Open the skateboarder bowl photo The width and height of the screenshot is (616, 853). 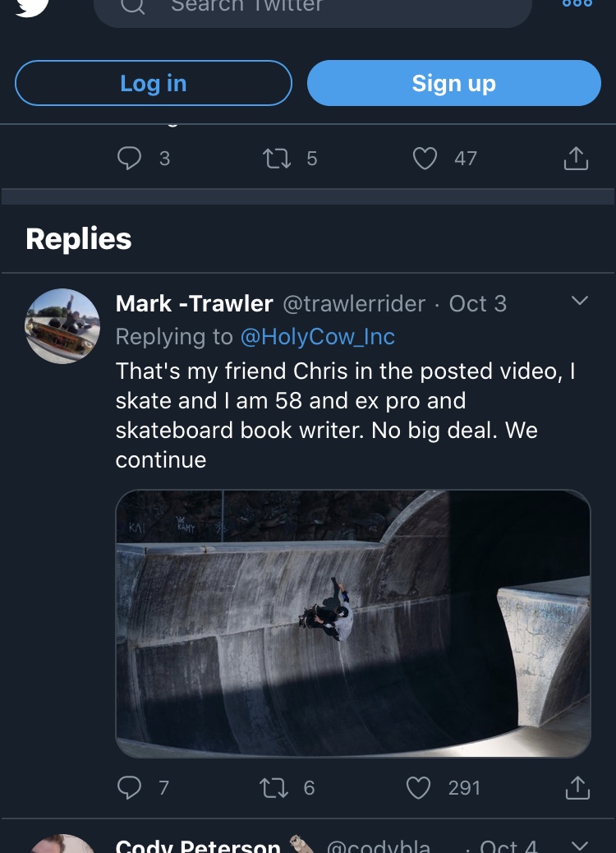pos(353,623)
